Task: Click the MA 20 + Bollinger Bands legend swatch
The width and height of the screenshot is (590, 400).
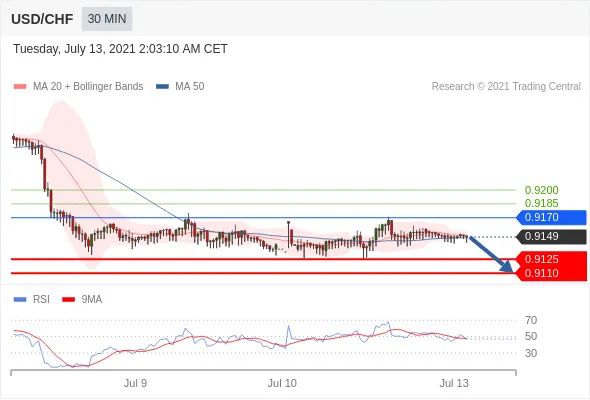Action: 20,87
